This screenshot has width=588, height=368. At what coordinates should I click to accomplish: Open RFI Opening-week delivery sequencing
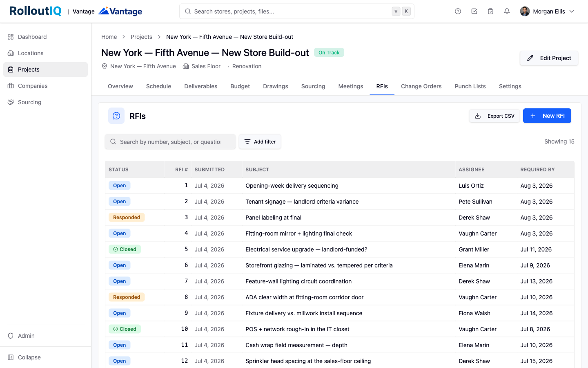[292, 186]
